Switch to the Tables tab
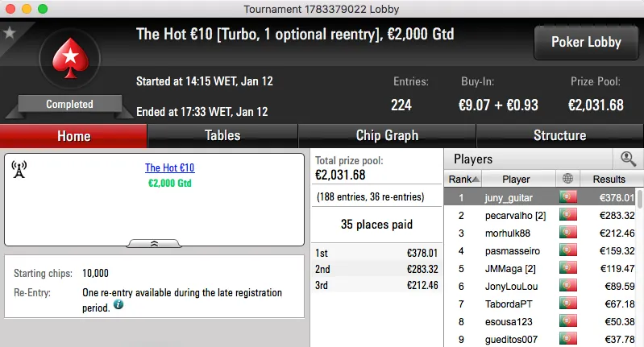 point(222,135)
